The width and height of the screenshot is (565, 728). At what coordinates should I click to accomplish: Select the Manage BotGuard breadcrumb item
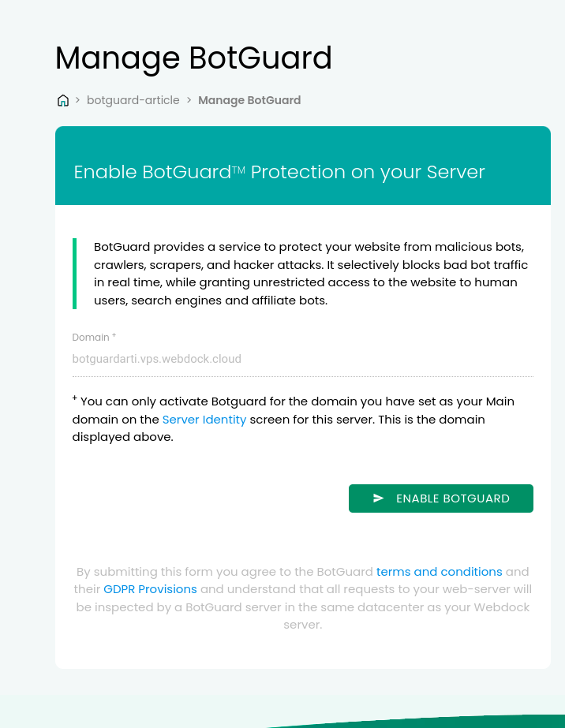coord(249,100)
